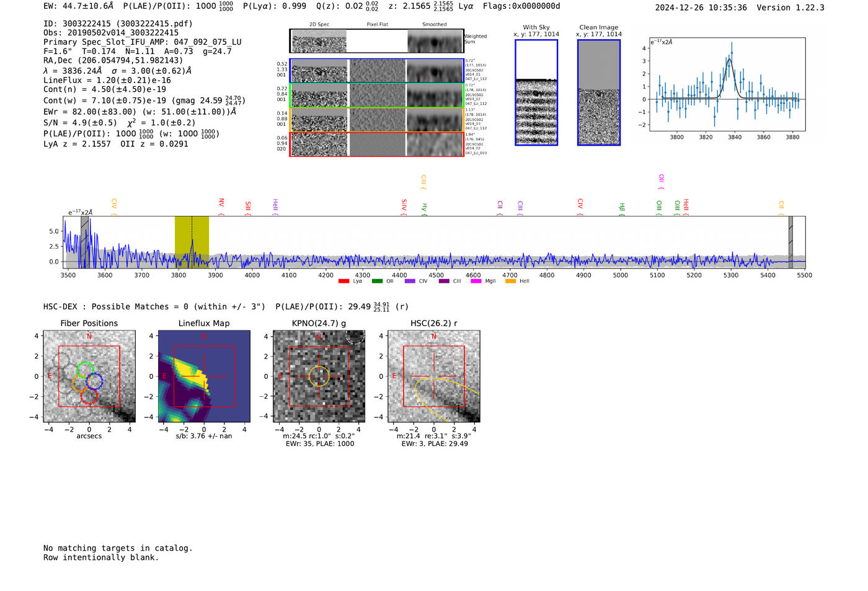Click the Hγ line marker
This screenshot has height=591, width=868.
click(425, 209)
